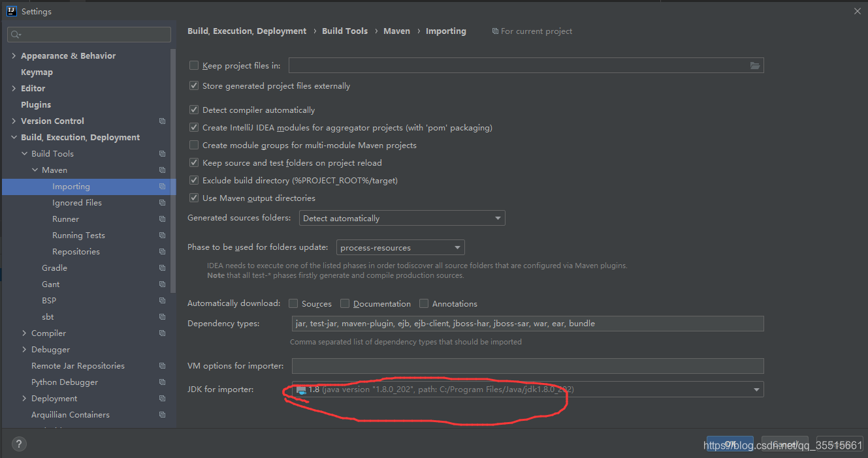
Task: Uncheck Store generated project files externally
Action: click(x=194, y=85)
